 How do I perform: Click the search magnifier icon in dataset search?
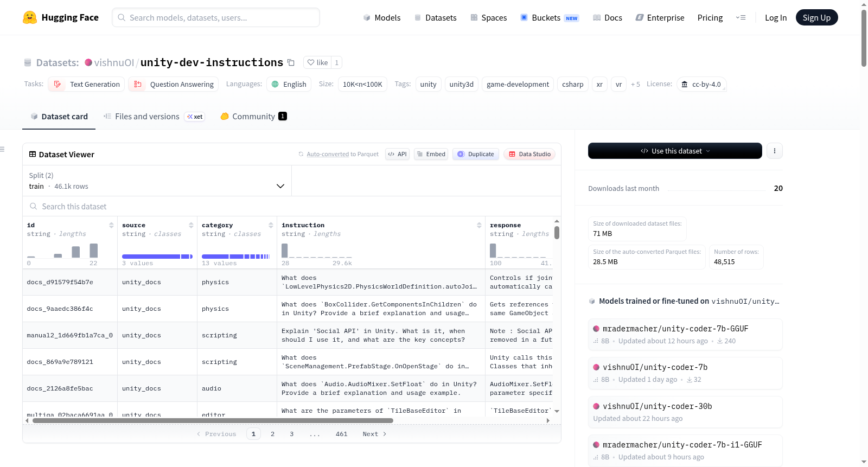[34, 206]
